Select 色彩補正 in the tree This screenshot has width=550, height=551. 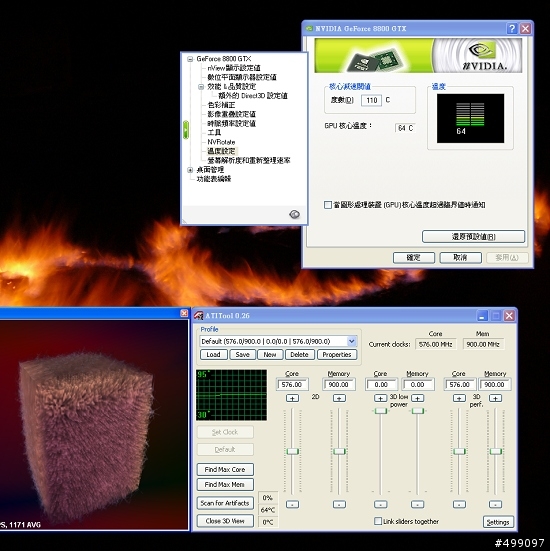coord(221,105)
